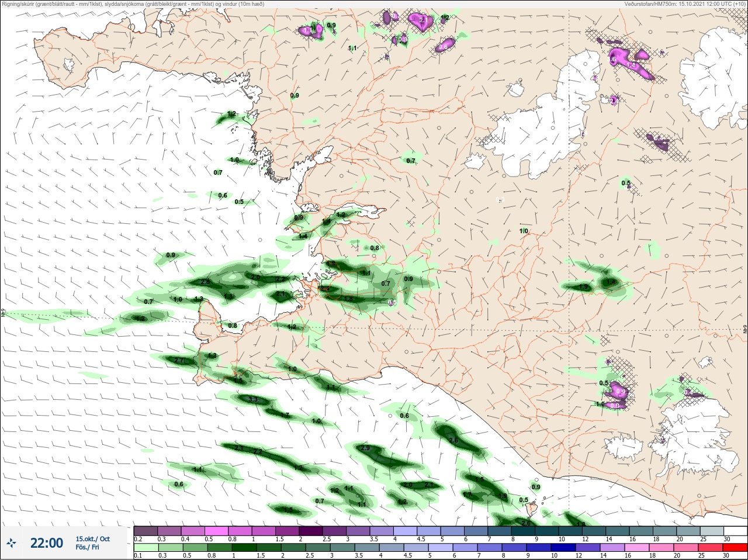The height and width of the screenshot is (560, 748).
Task: Click the 22:00 forecast time label
Action: pyautogui.click(x=46, y=543)
